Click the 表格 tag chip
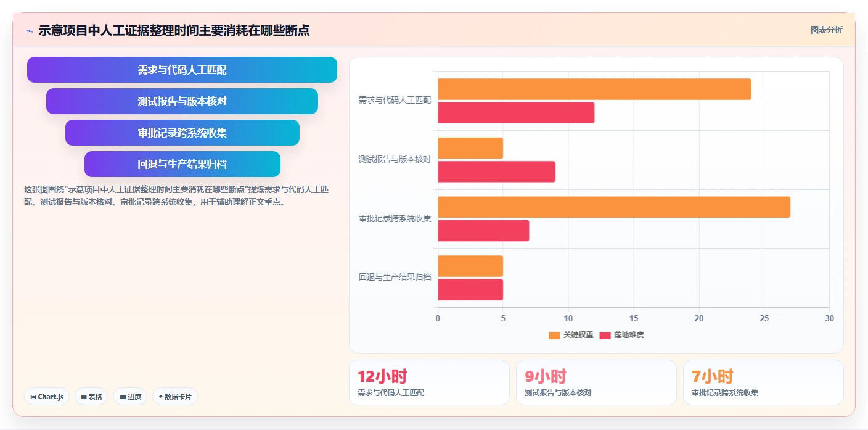This screenshot has width=868, height=430. [91, 397]
